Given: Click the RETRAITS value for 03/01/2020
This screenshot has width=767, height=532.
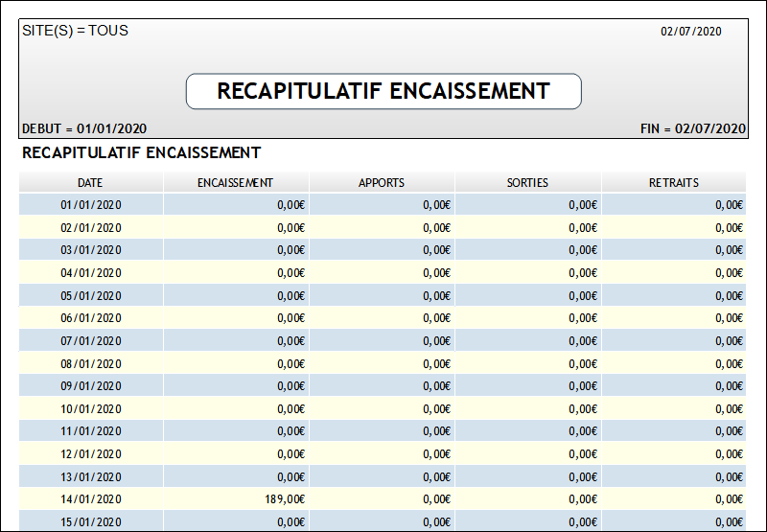Looking at the screenshot, I should coord(729,250).
